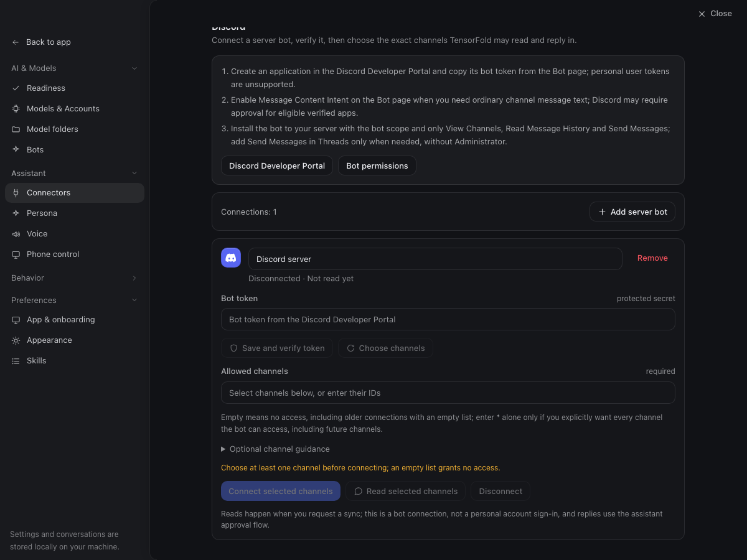This screenshot has width=747, height=560.
Task: Click the Readiness checkmark icon
Action: tap(16, 88)
